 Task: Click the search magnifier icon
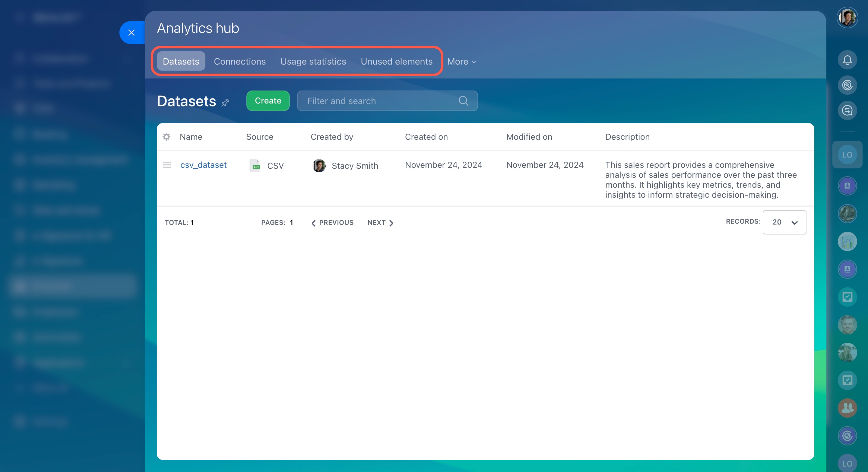(x=463, y=101)
